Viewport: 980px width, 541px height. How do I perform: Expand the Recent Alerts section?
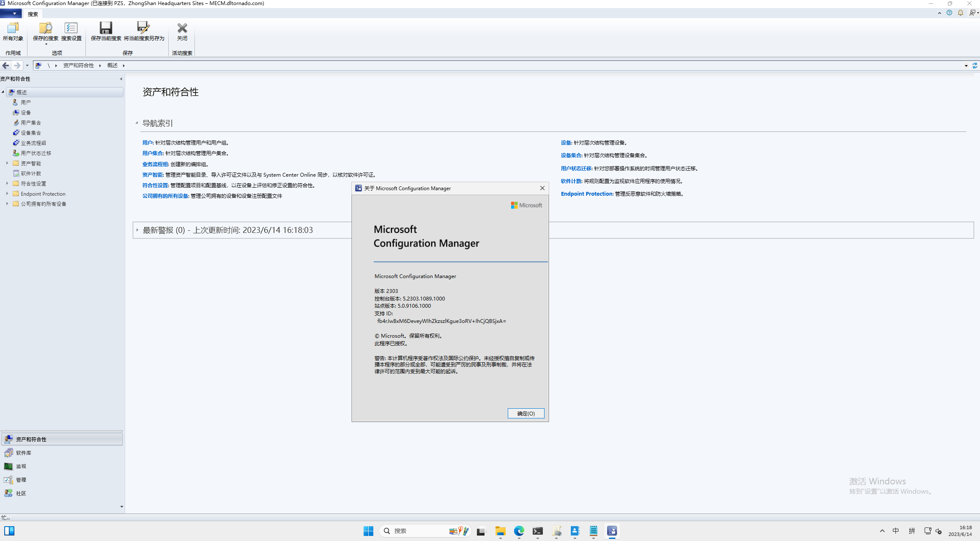pos(137,230)
